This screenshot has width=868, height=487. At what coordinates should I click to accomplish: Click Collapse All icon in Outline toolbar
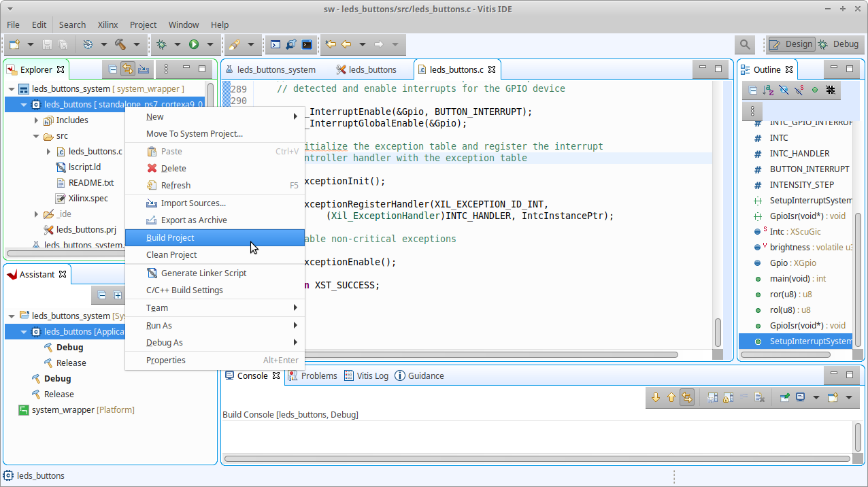point(753,90)
